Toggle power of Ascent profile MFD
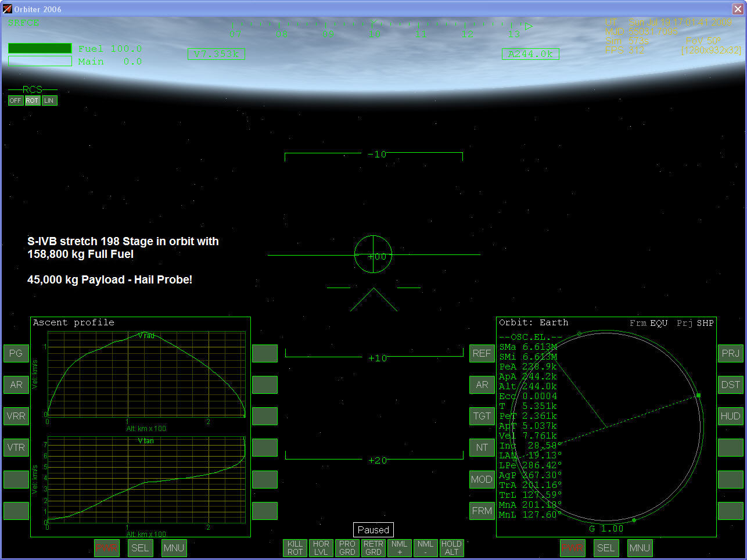 click(107, 548)
